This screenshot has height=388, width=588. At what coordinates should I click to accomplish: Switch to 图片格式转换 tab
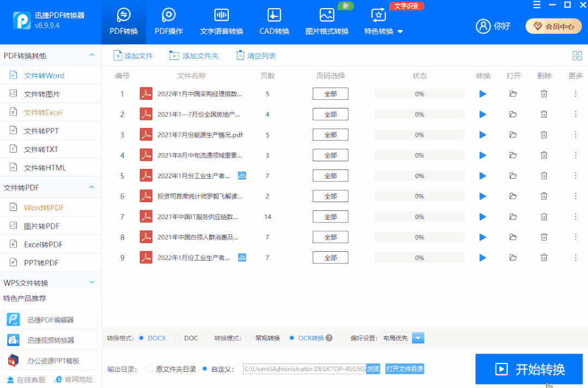pos(327,22)
